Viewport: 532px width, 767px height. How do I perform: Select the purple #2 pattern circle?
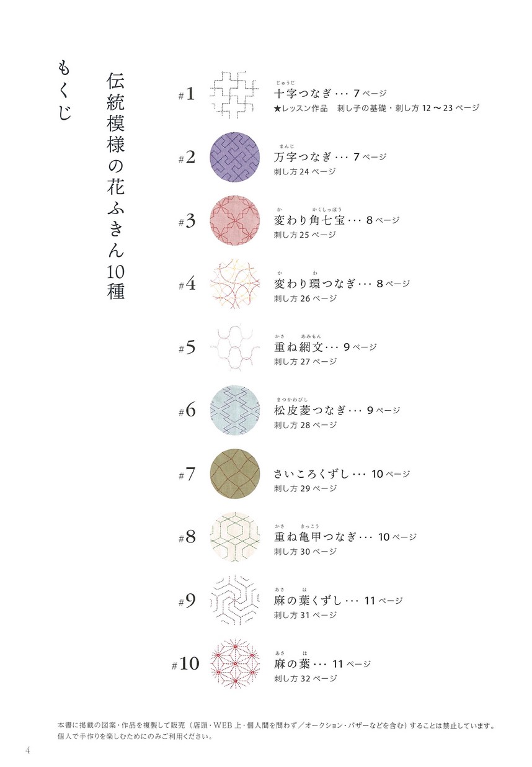234,157
